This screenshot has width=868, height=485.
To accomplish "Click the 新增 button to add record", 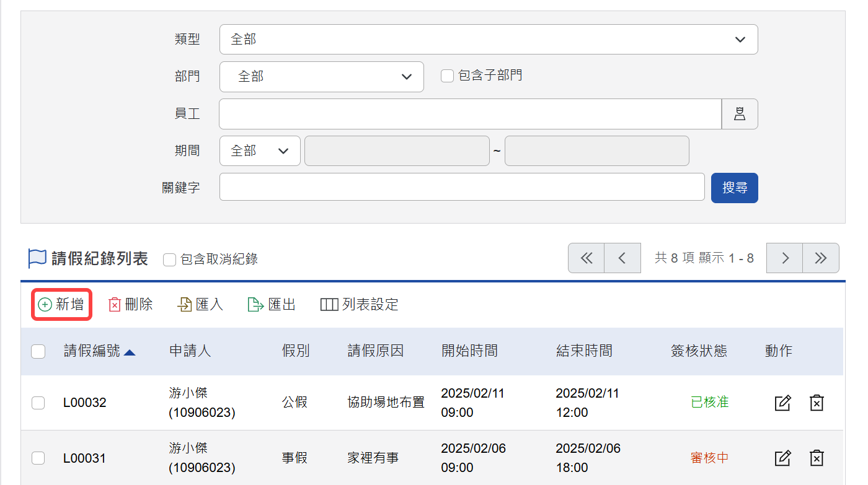I will coord(61,305).
